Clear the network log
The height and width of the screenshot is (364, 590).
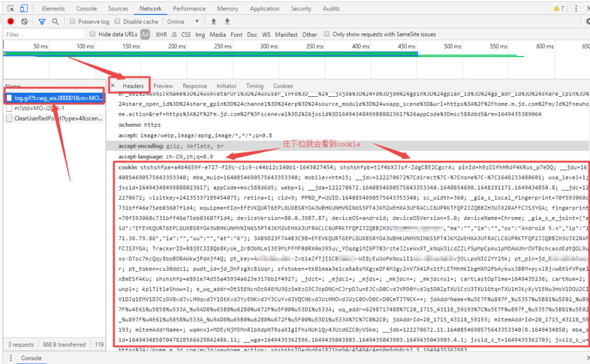(24, 21)
